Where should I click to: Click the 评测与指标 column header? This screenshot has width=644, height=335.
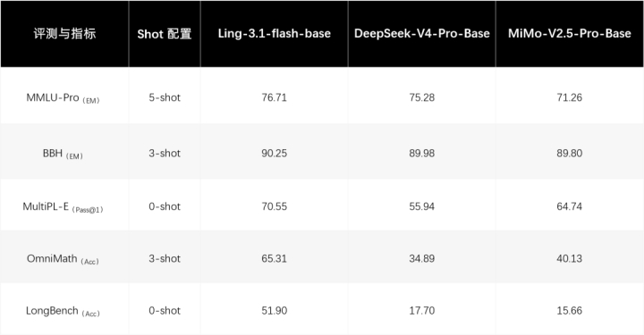(64, 34)
